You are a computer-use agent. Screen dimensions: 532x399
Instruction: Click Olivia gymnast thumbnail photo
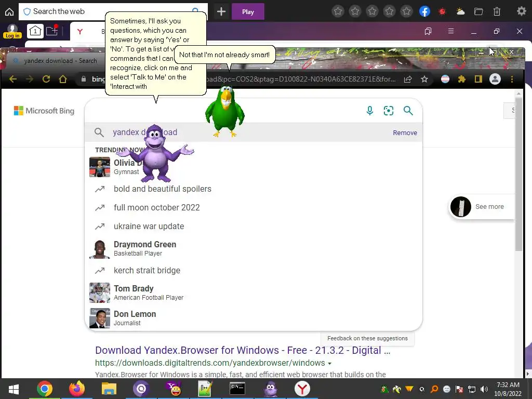(x=100, y=167)
